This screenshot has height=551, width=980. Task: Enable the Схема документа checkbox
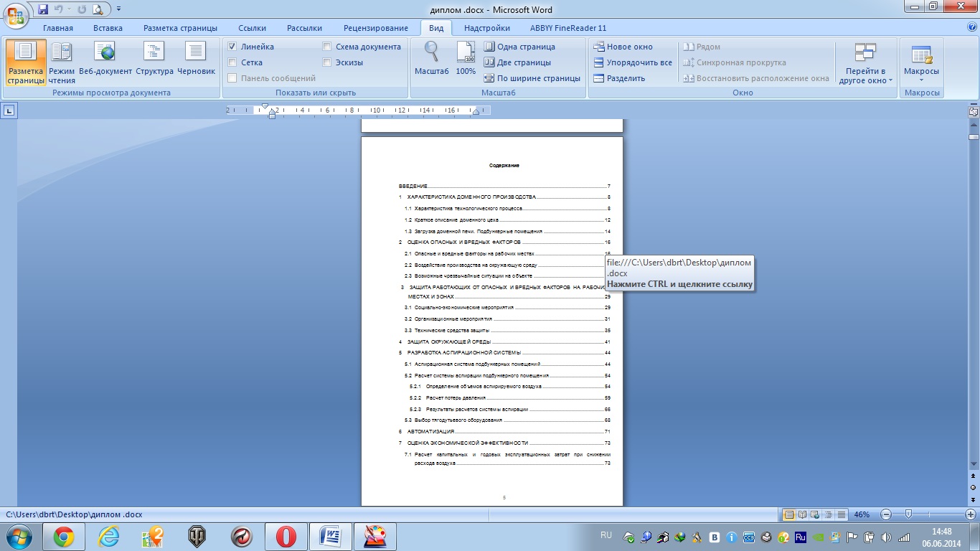(x=327, y=47)
